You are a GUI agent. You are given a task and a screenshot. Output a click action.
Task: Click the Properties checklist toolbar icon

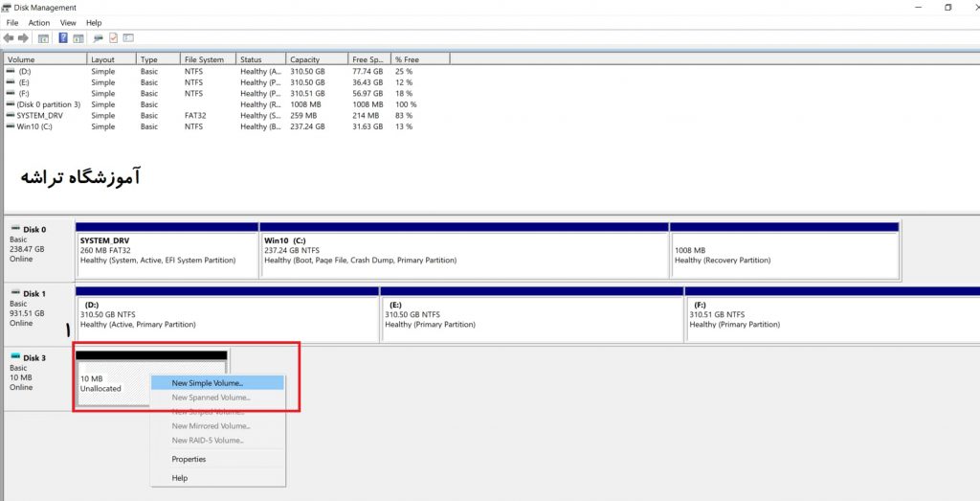tap(113, 38)
